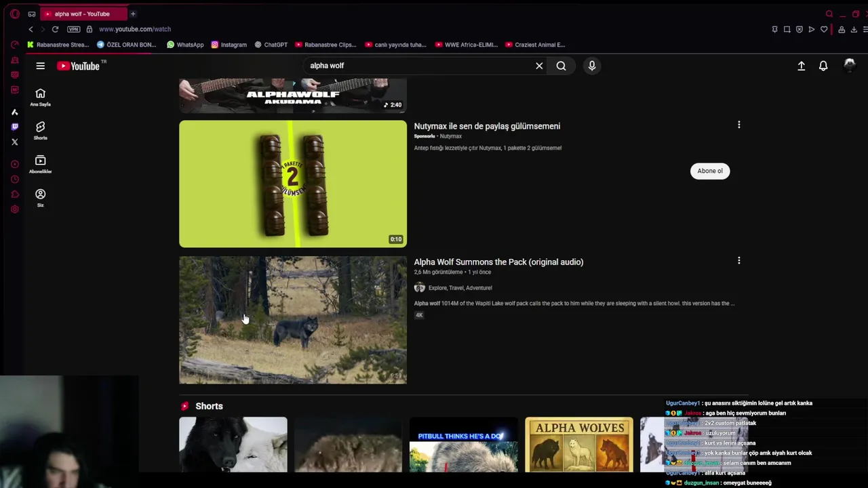
Task: Open the WhatsApp bookmark
Action: point(185,45)
